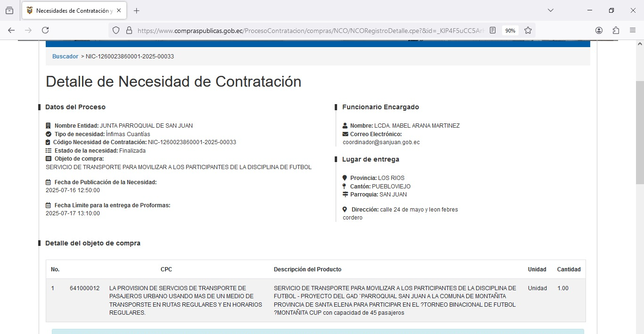Select the Necesidades de Contratación tab

click(x=71, y=10)
